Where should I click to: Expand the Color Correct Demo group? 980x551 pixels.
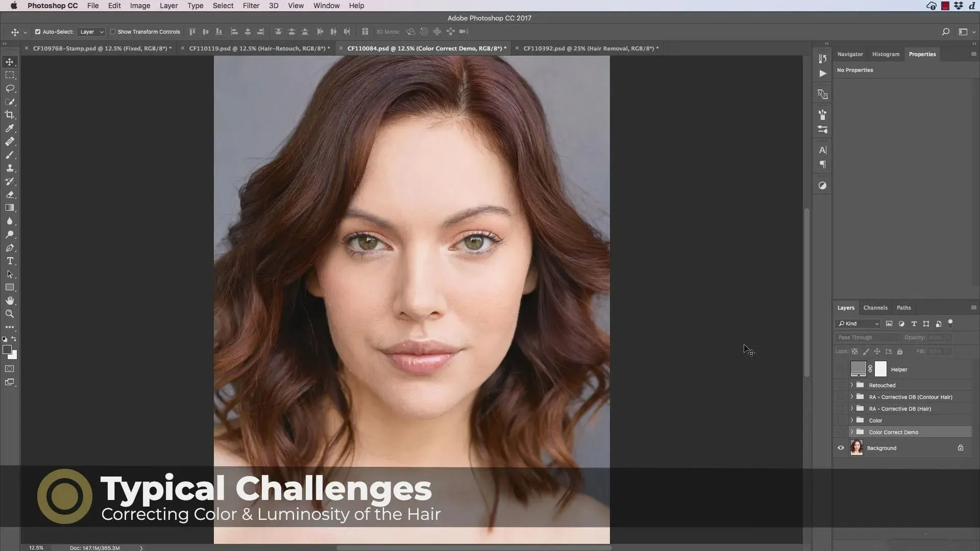(x=851, y=432)
